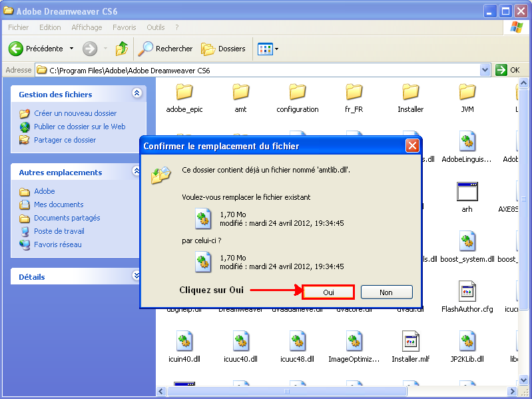Viewport: 532px width, 399px height.
Task: Open the Rechercher search pane
Action: pyautogui.click(x=165, y=49)
